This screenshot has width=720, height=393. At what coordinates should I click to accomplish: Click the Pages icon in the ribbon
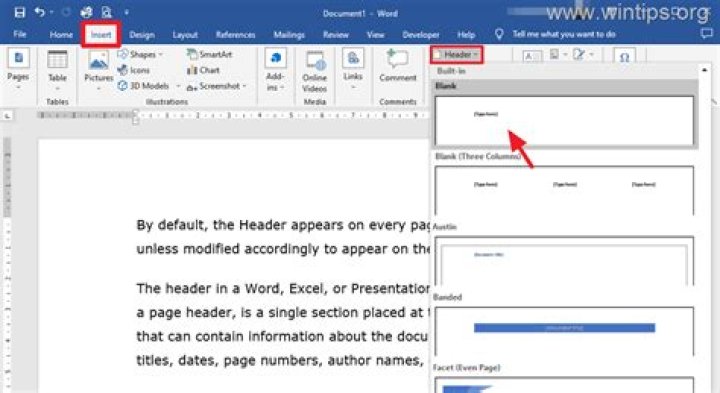click(18, 58)
